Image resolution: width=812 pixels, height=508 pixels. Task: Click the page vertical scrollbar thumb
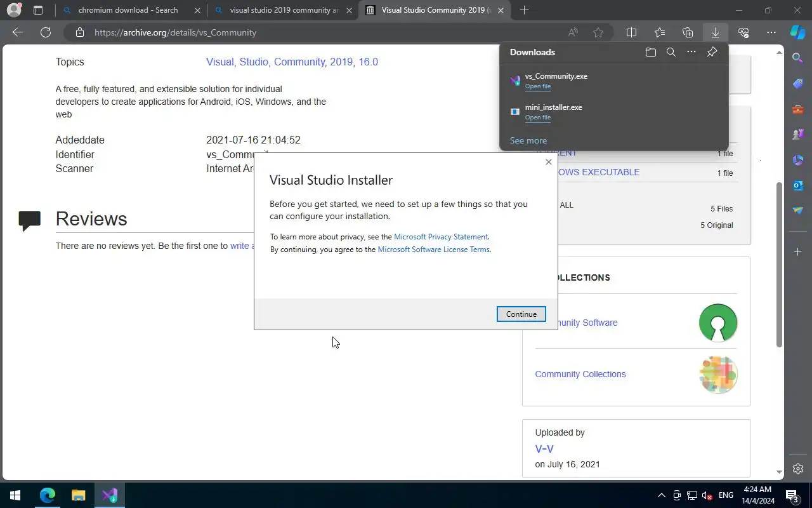pos(780,265)
